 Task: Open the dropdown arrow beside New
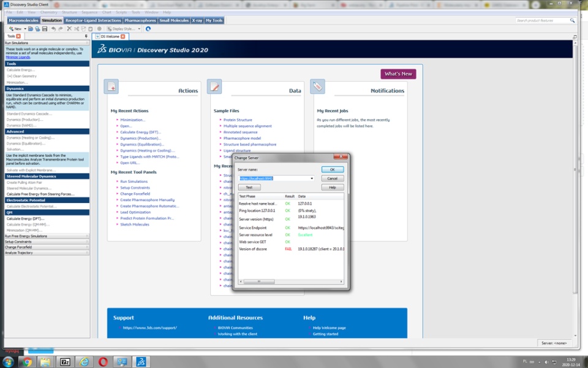tap(25, 29)
